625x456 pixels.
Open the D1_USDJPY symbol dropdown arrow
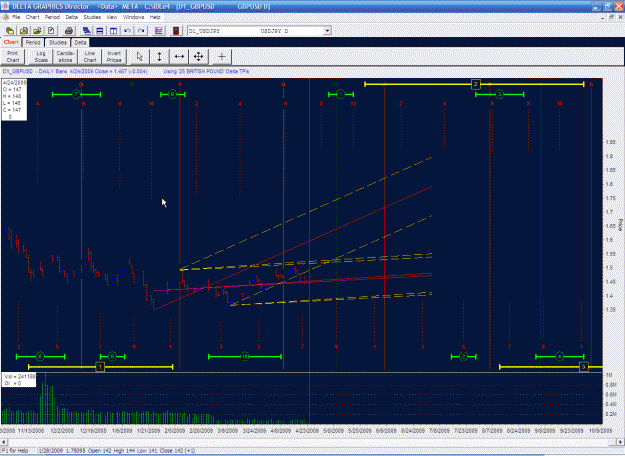tap(327, 31)
